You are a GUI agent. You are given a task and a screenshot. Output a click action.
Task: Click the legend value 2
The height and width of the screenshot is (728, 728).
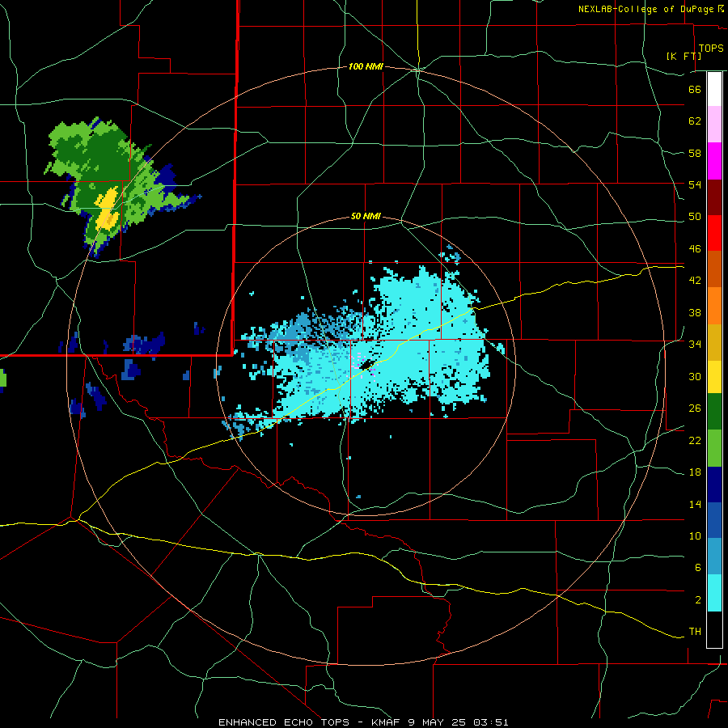click(x=697, y=600)
